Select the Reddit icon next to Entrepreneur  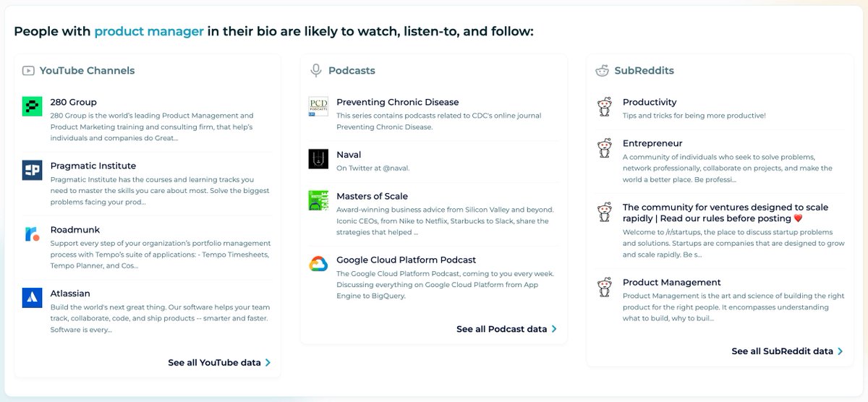coord(605,148)
